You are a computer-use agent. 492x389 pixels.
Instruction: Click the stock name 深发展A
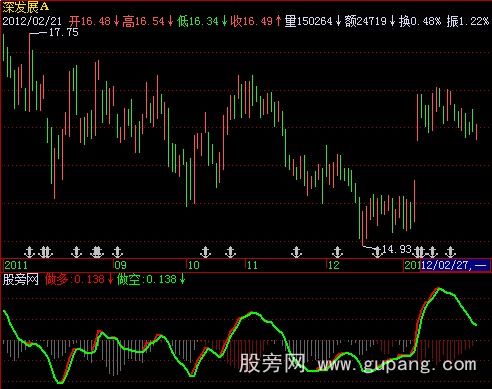(x=26, y=7)
